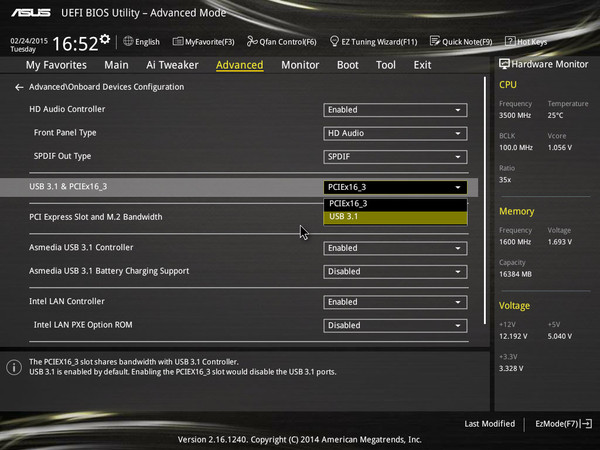Open the Front Panel Type dropdown

(395, 133)
